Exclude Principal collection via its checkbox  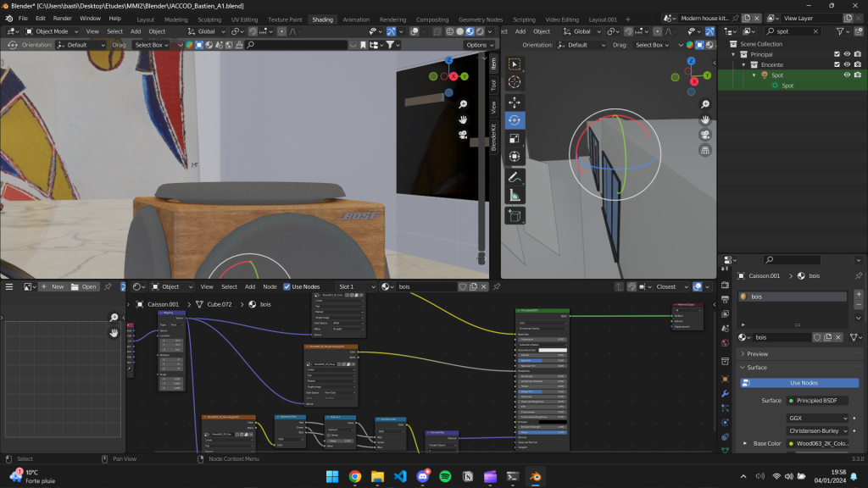pos(837,54)
